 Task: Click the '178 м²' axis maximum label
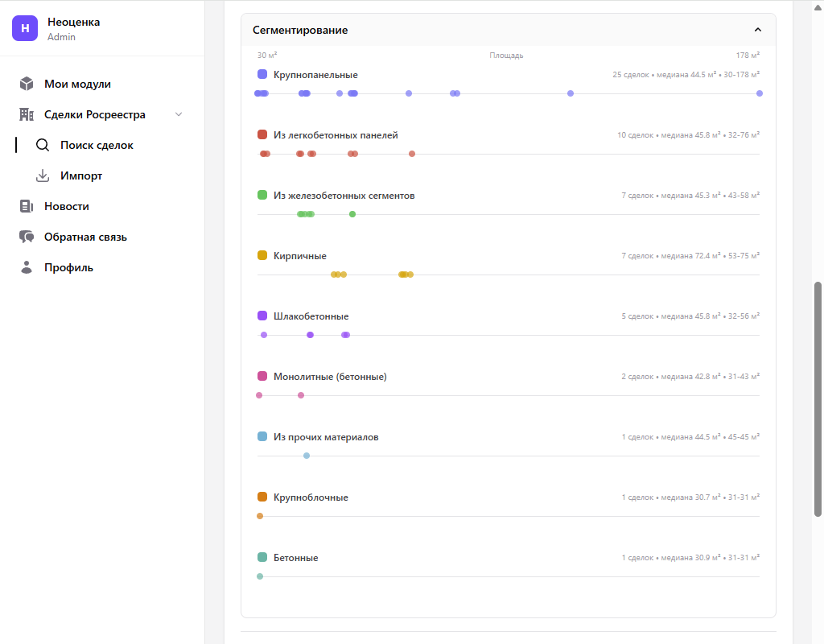(x=748, y=56)
